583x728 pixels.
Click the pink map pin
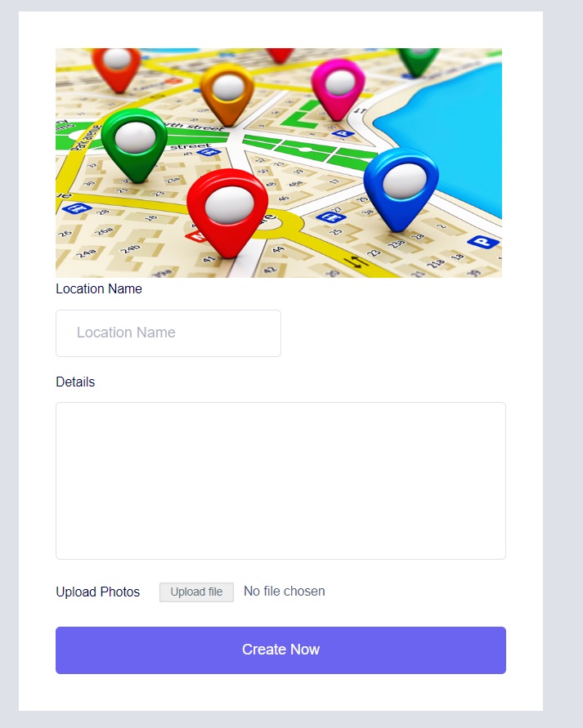[339, 89]
